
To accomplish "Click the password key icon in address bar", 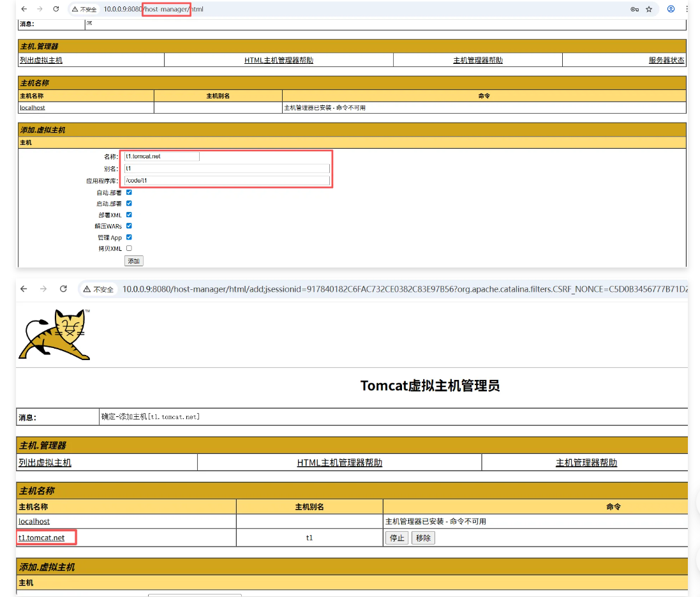I will coord(634,10).
